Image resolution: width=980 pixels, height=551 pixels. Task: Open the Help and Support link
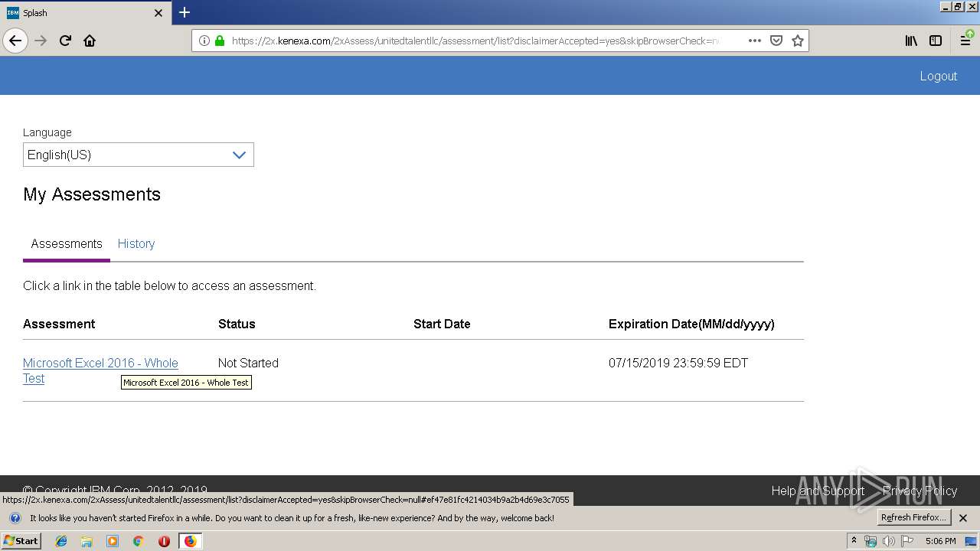point(818,491)
